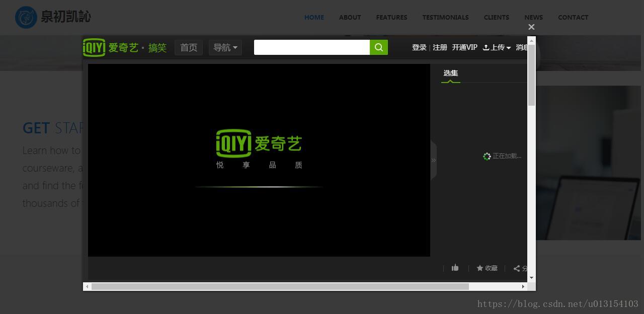Open NEWS in the background page menu

(x=533, y=17)
